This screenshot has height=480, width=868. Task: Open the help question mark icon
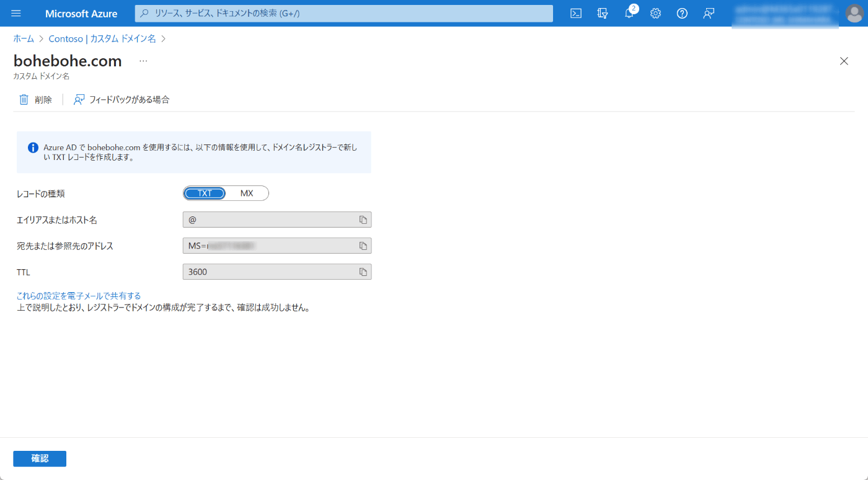[682, 13]
